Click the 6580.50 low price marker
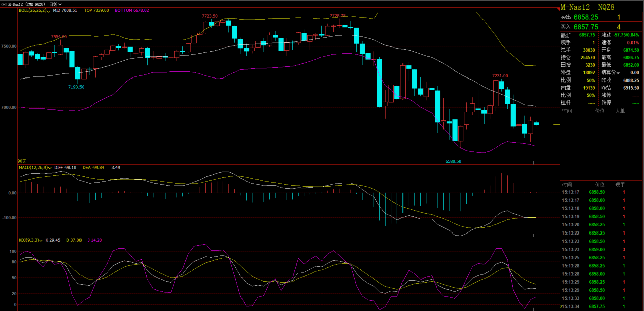Viewport: 644px width, 311px height. point(453,162)
